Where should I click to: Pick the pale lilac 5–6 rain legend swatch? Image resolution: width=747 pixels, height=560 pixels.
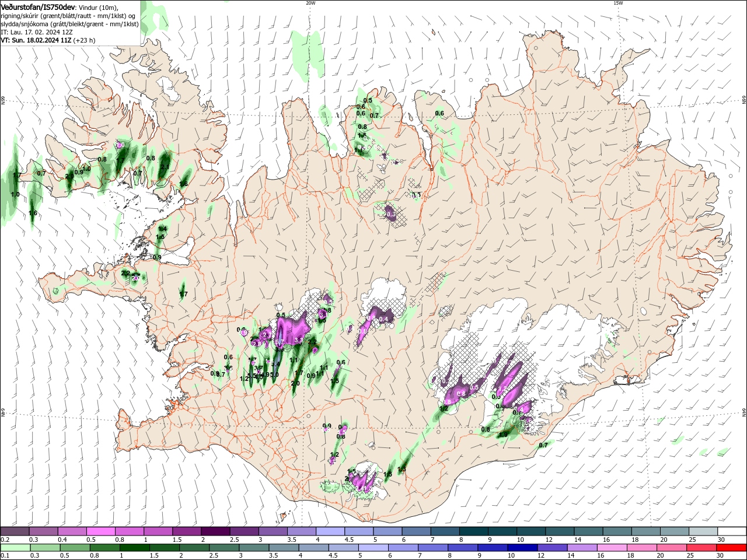pos(373,548)
